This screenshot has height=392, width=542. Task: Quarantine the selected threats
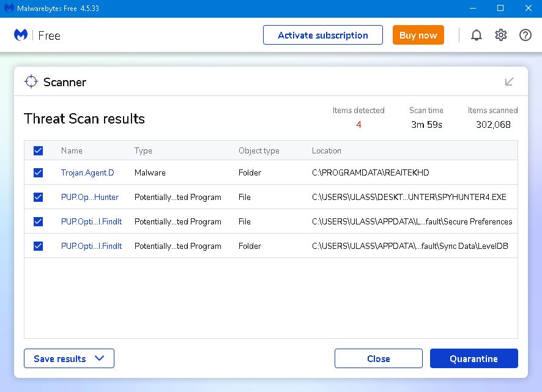[474, 358]
